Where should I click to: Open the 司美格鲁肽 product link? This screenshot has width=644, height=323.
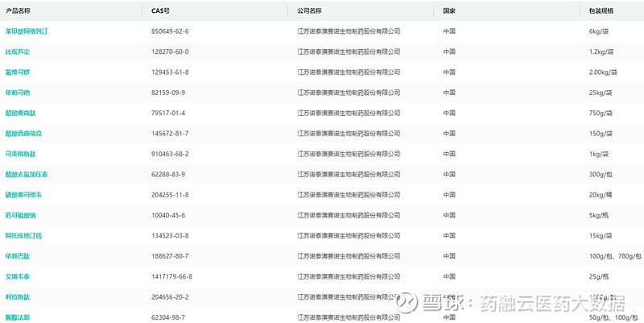pyautogui.click(x=21, y=154)
